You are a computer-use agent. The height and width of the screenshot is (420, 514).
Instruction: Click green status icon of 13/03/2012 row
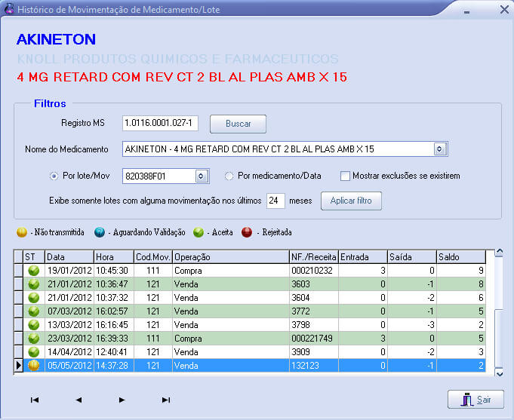(x=34, y=325)
